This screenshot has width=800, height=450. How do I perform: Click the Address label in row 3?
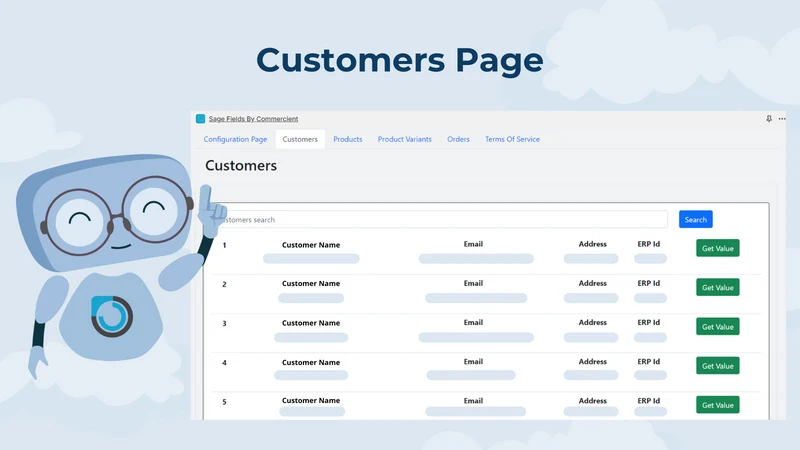pos(592,322)
